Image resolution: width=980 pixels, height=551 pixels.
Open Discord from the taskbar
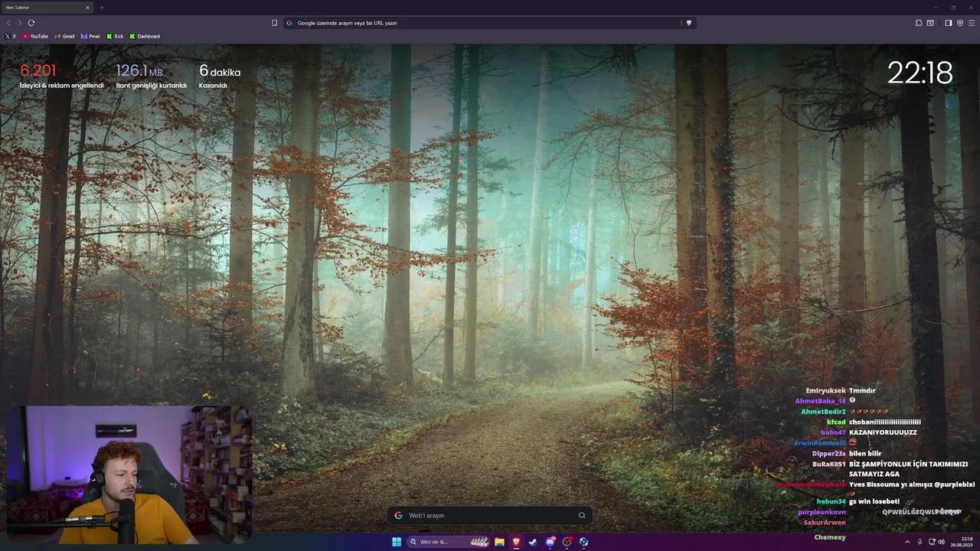click(550, 542)
